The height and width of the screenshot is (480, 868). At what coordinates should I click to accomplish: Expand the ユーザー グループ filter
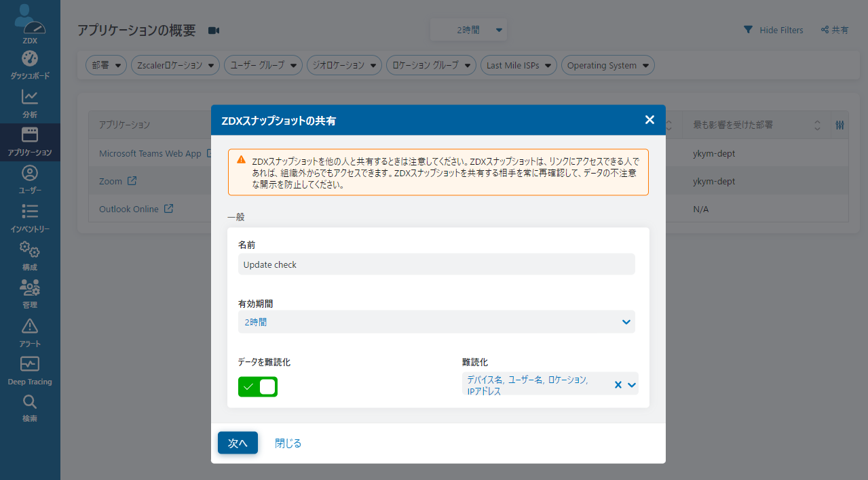[263, 65]
